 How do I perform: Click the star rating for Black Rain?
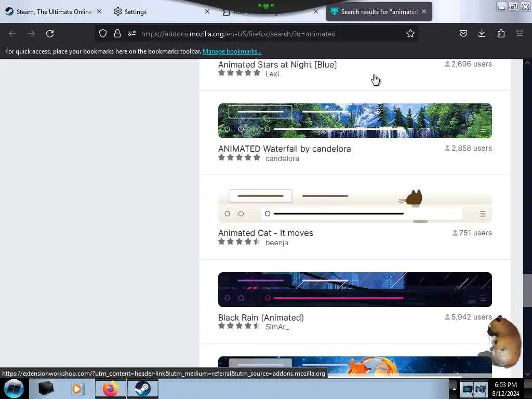coord(239,326)
